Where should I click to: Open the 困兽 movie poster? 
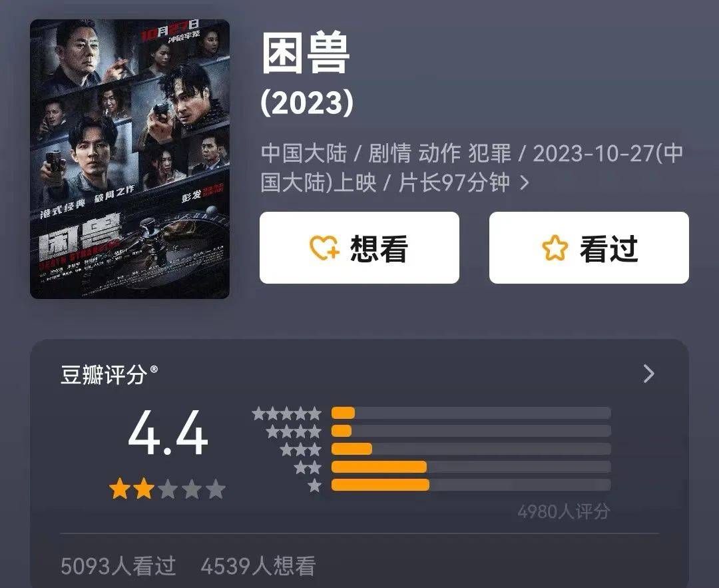130,159
